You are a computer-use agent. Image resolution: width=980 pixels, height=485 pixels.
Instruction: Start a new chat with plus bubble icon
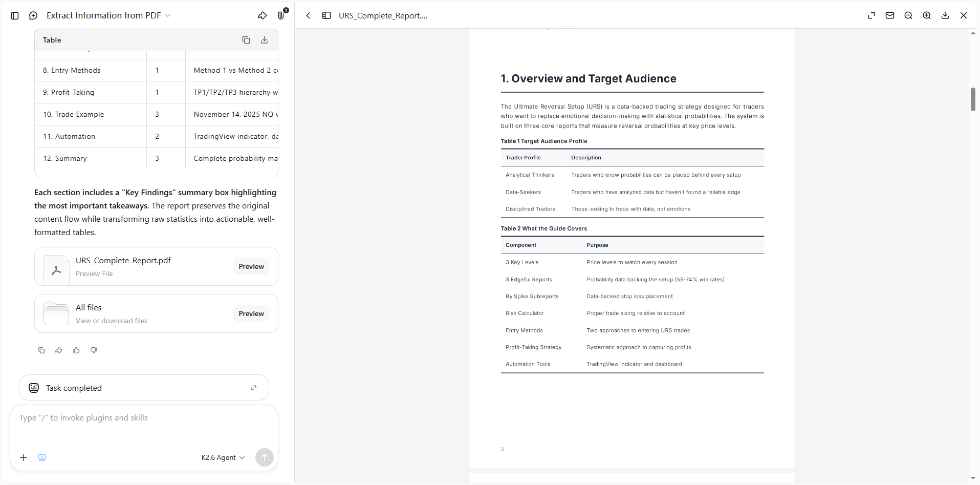pyautogui.click(x=33, y=16)
